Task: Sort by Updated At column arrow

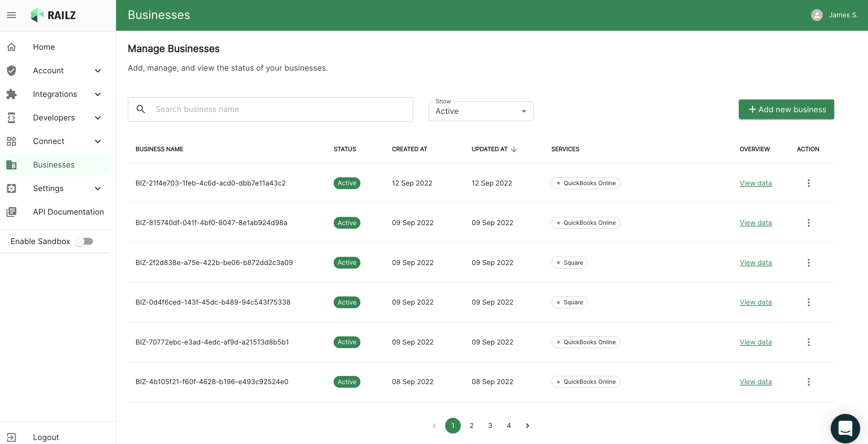Action: coord(514,149)
